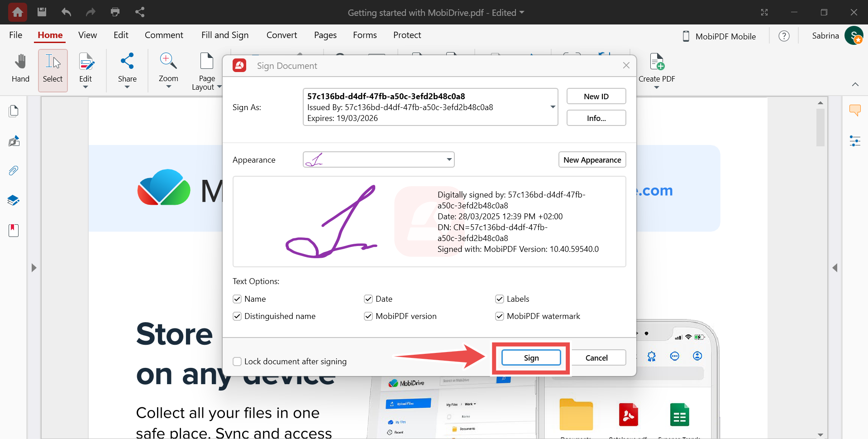Open the Appearance signature dropdown

click(x=449, y=159)
